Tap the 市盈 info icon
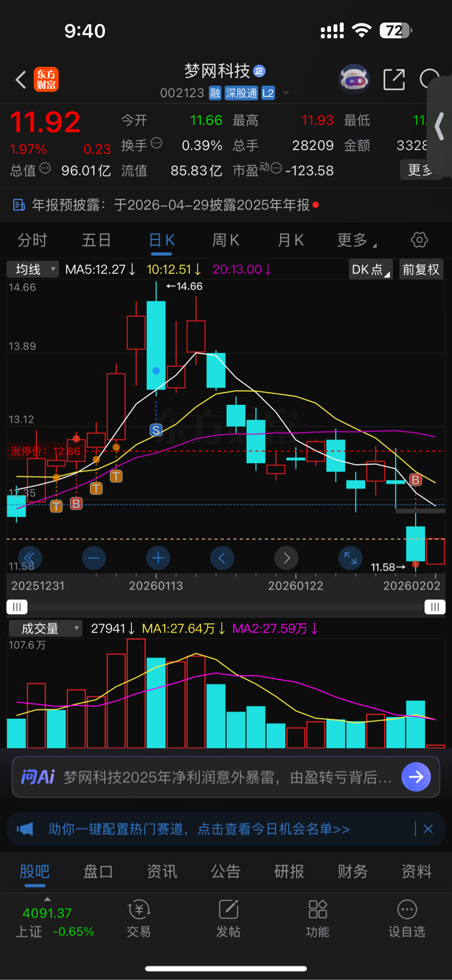This screenshot has width=452, height=980. (x=275, y=169)
